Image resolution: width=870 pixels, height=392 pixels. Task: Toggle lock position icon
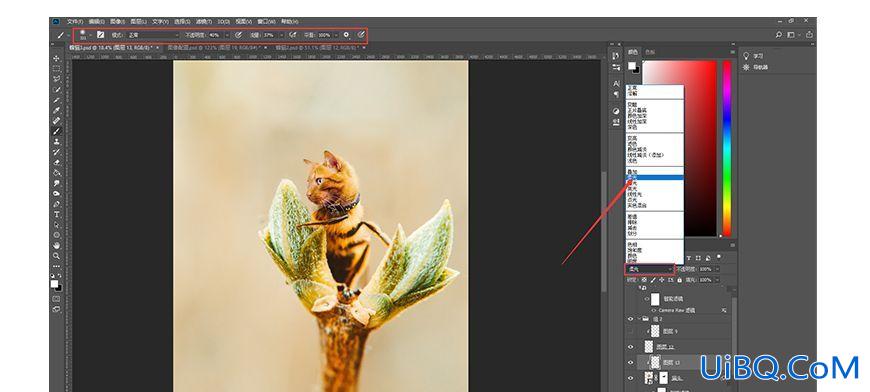coord(661,280)
